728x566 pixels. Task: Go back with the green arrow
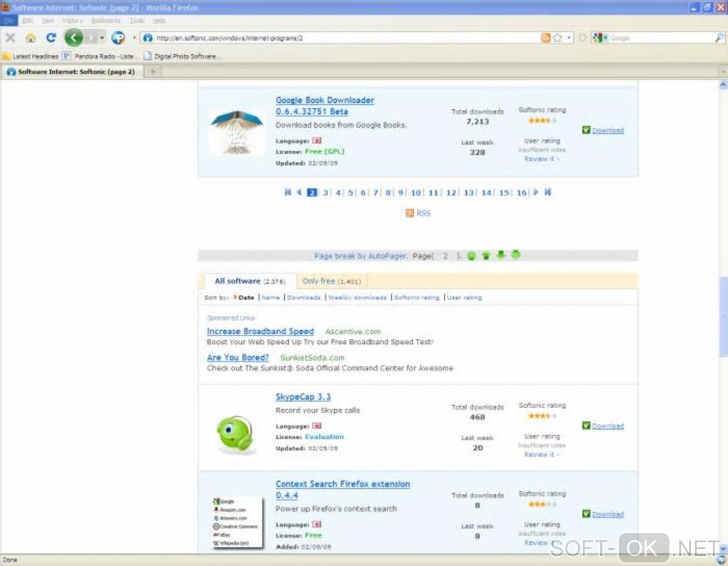(x=74, y=38)
